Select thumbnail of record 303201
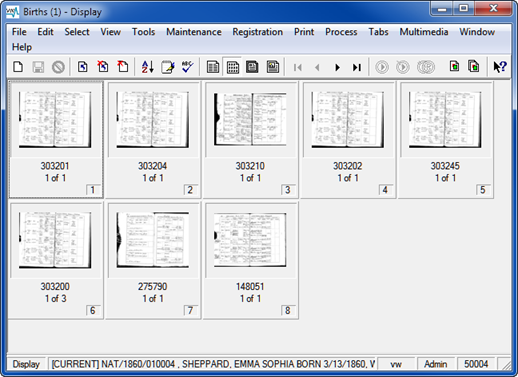The image size is (518, 377). (x=55, y=120)
